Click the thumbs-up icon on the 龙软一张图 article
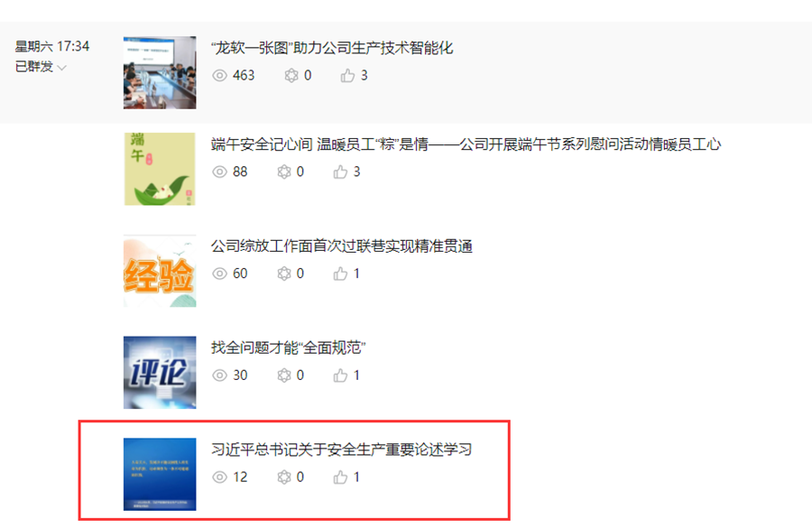 click(x=347, y=76)
